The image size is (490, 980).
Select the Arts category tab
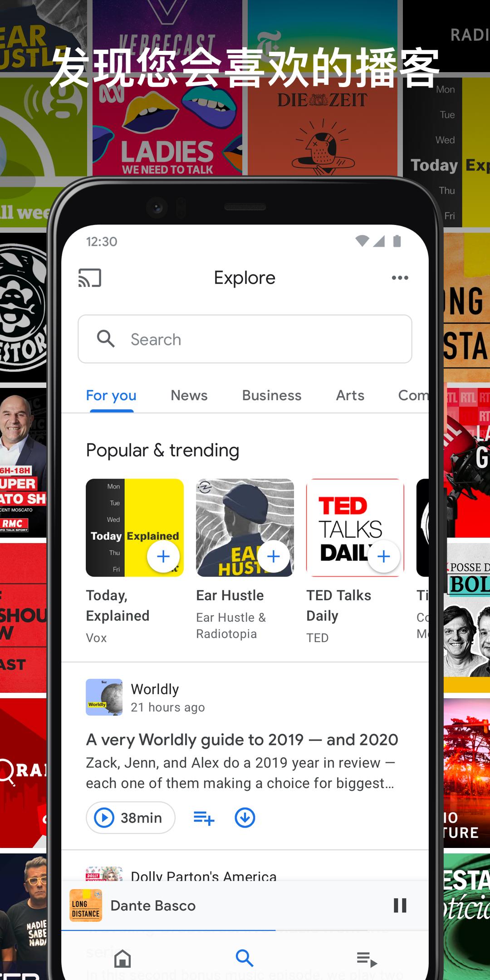(x=350, y=395)
